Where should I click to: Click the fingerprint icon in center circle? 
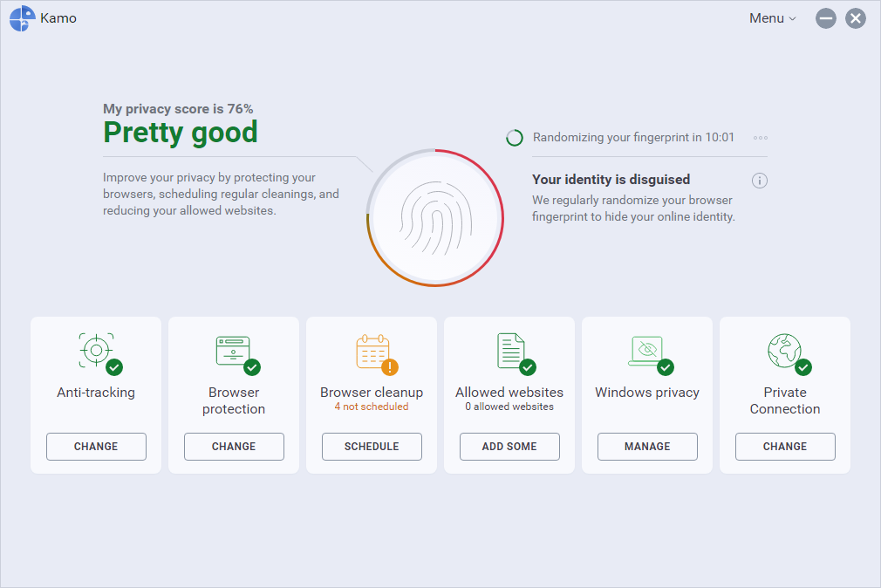pyautogui.click(x=435, y=217)
